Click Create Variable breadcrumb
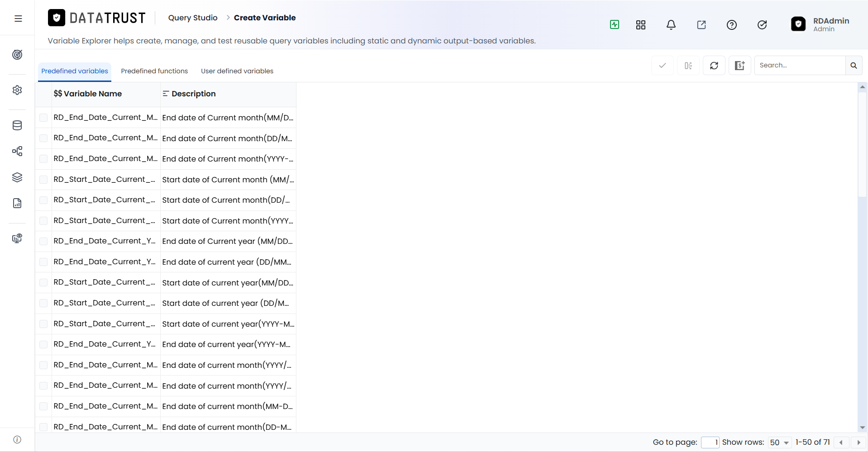The width and height of the screenshot is (868, 452). pyautogui.click(x=265, y=18)
